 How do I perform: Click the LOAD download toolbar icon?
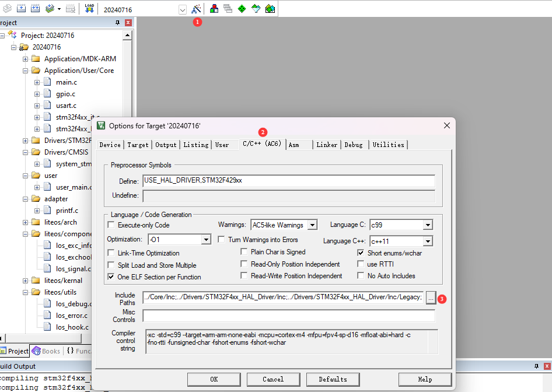point(89,9)
